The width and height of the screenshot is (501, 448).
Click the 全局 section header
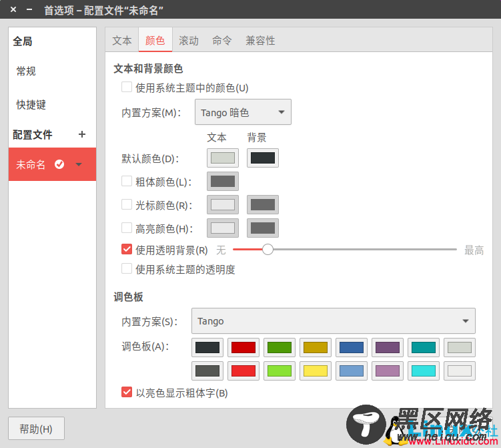[23, 41]
